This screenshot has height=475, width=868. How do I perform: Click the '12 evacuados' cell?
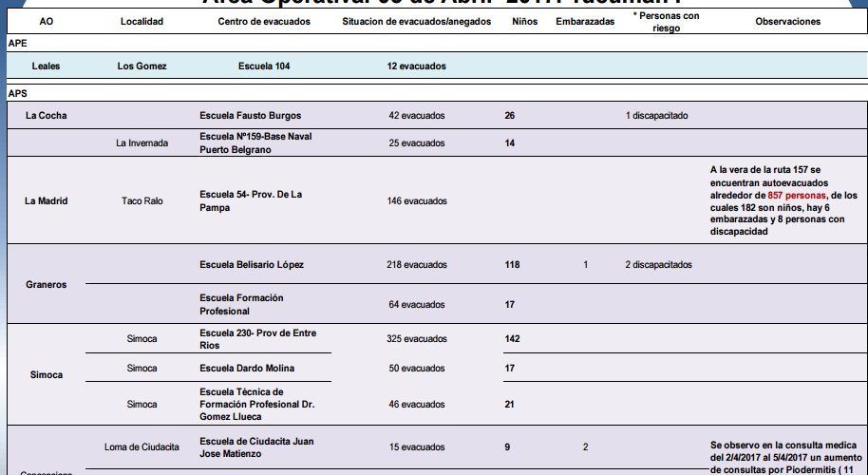point(416,66)
